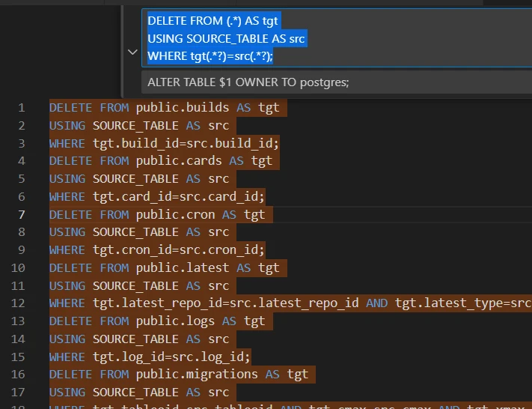The image size is (532, 409).
Task: Select line number 7 in gutter
Action: 22,214
